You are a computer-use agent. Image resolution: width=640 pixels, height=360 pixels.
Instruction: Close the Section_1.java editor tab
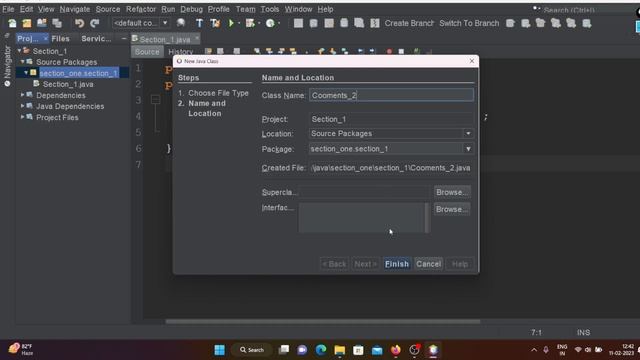[x=197, y=38]
